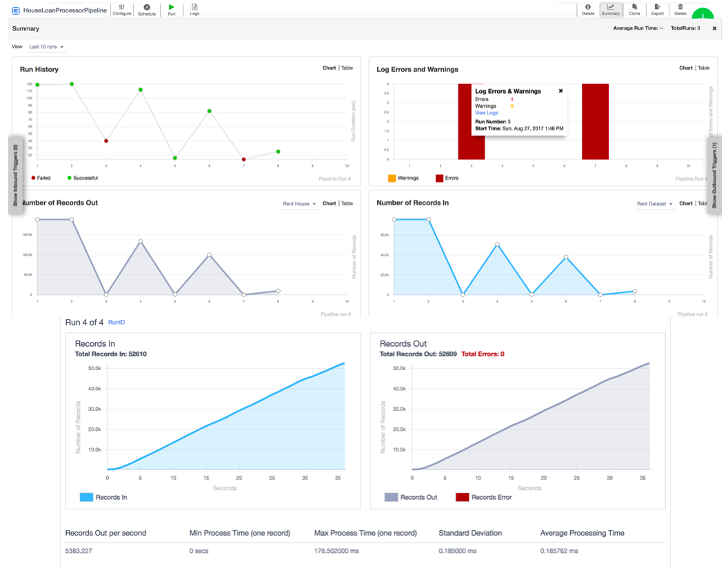Click the failed run 7 red point
The image size is (728, 568).
pyautogui.click(x=244, y=159)
